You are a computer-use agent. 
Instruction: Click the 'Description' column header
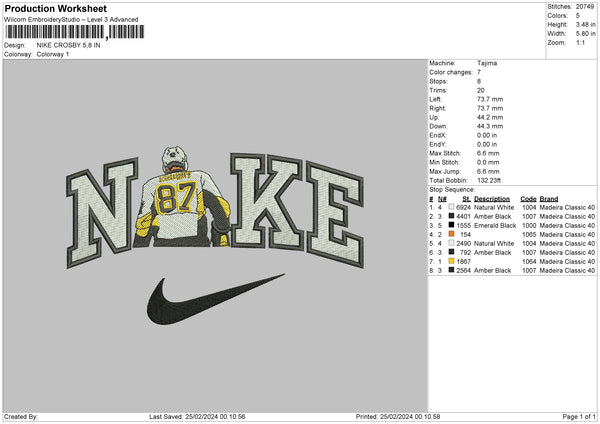point(492,199)
